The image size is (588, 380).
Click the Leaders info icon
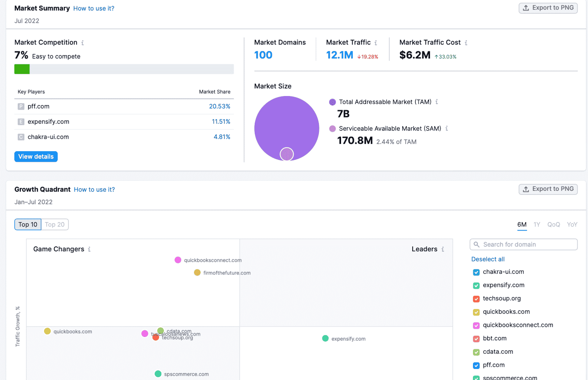pos(443,249)
